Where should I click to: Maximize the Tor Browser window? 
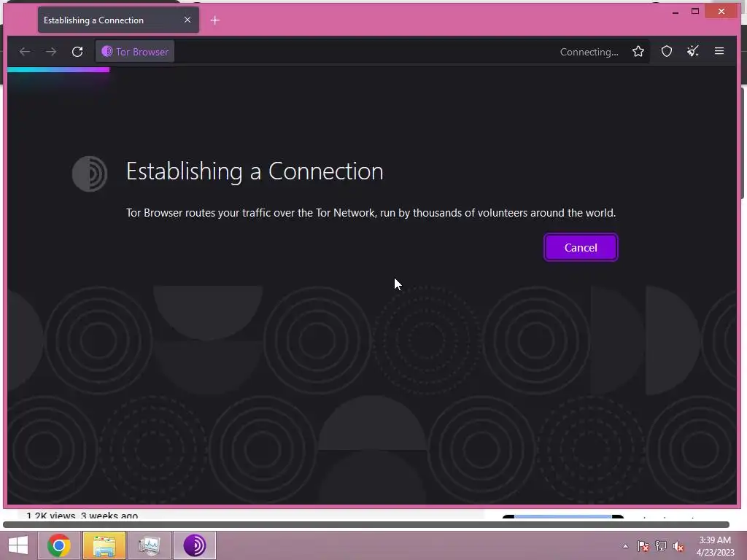695,11
